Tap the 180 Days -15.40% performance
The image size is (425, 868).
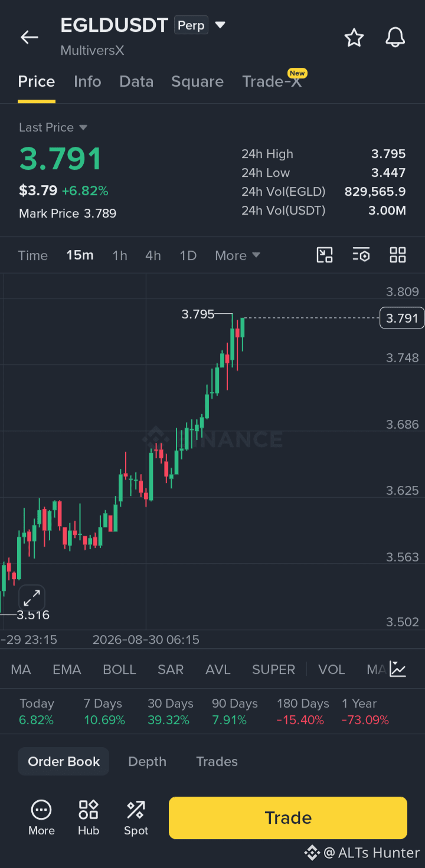pos(303,712)
